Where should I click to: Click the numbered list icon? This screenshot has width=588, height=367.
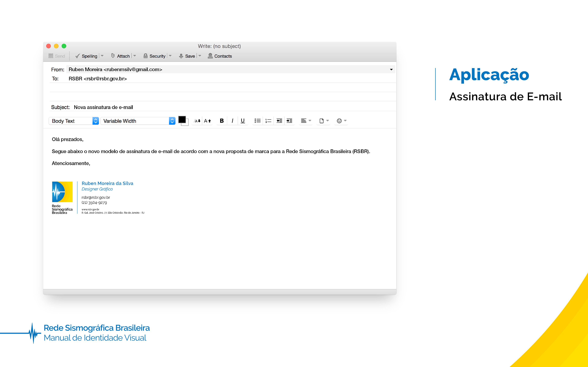click(x=268, y=121)
